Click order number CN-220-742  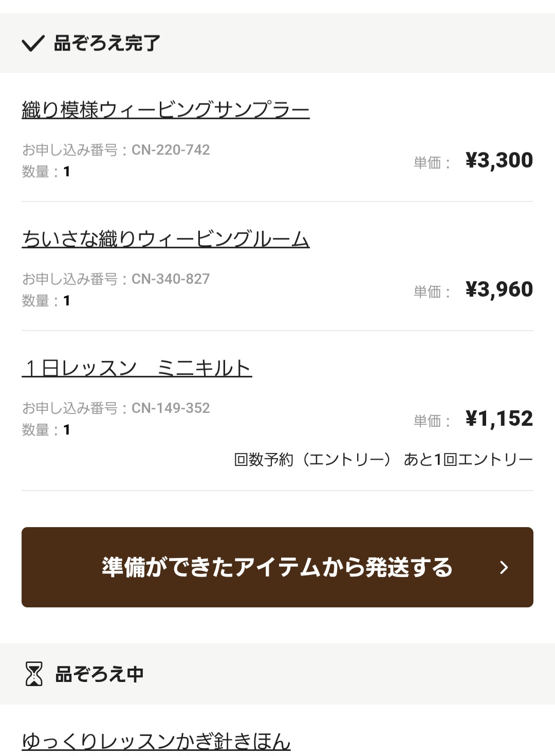coord(171,150)
